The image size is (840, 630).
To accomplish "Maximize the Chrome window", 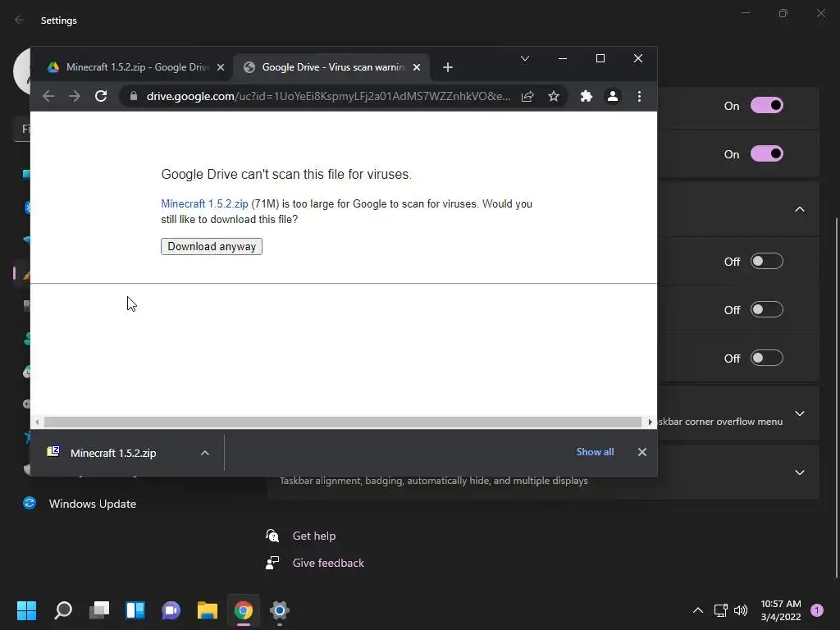I will (x=600, y=58).
